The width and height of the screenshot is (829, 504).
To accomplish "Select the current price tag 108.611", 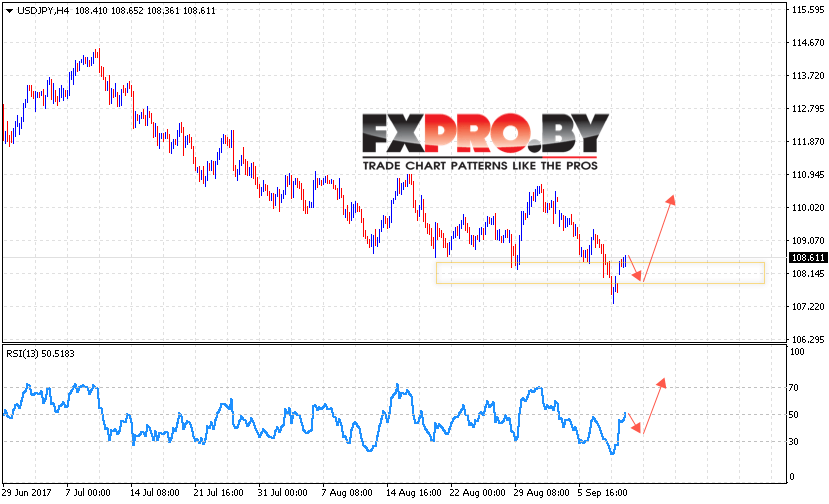I will pos(807,258).
